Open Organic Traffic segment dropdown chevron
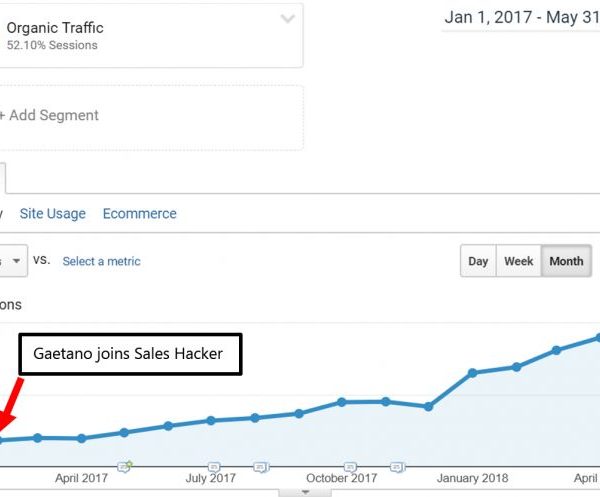600x497 pixels. pyautogui.click(x=288, y=19)
